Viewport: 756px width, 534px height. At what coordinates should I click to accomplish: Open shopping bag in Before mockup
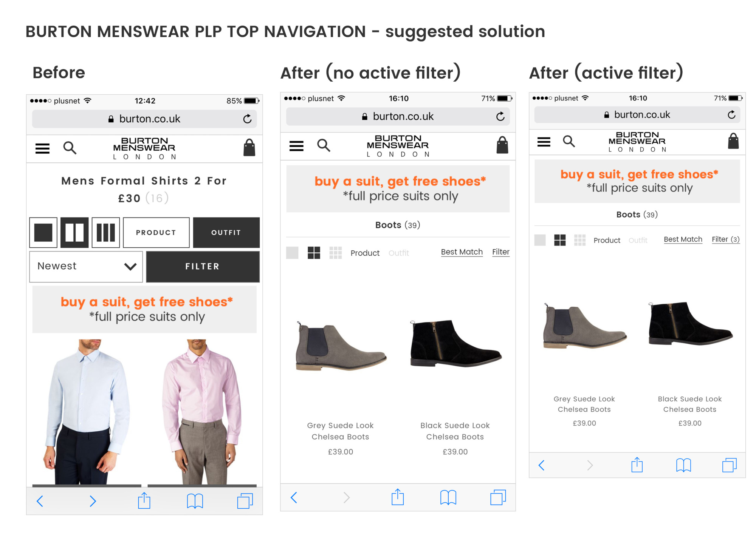[x=249, y=148]
